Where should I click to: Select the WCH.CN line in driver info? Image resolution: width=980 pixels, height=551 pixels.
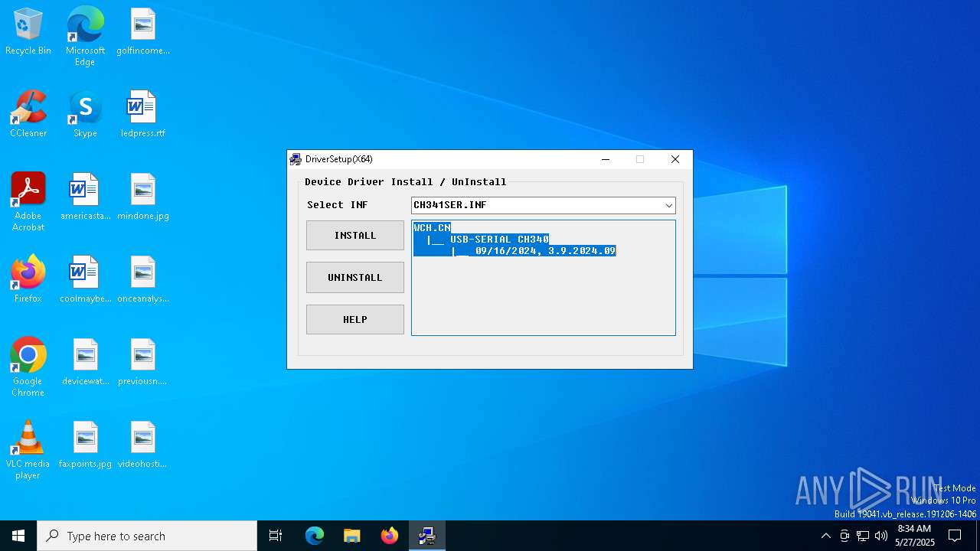[432, 228]
